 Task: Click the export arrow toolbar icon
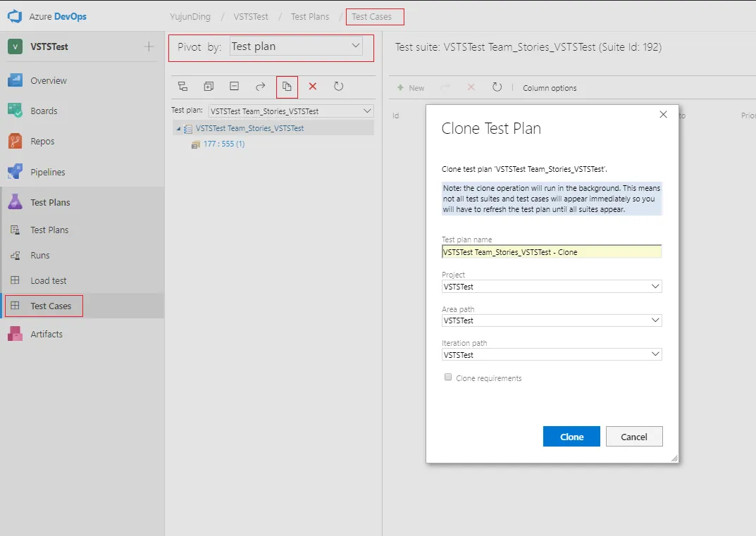click(261, 86)
